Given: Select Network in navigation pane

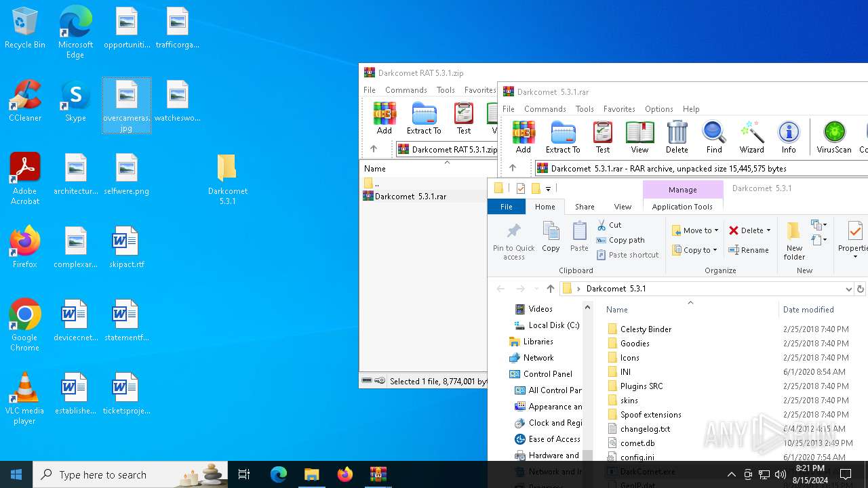Looking at the screenshot, I should pyautogui.click(x=531, y=358).
